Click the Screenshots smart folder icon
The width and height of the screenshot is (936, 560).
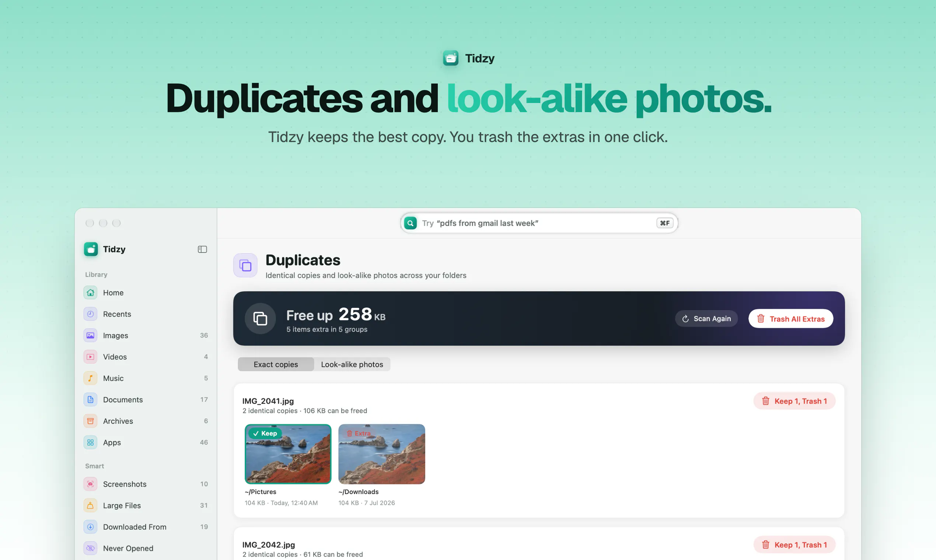(x=91, y=484)
